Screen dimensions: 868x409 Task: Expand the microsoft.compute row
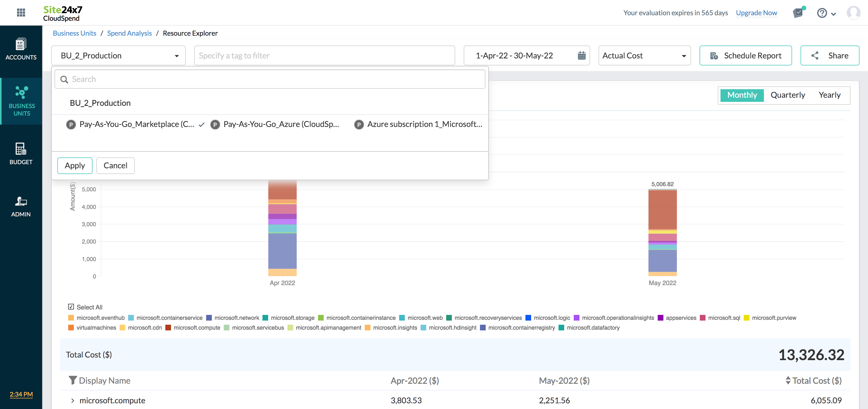point(72,400)
